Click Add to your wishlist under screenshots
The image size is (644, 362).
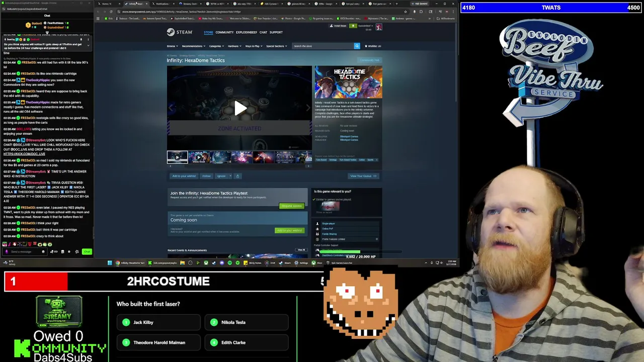pos(184,176)
